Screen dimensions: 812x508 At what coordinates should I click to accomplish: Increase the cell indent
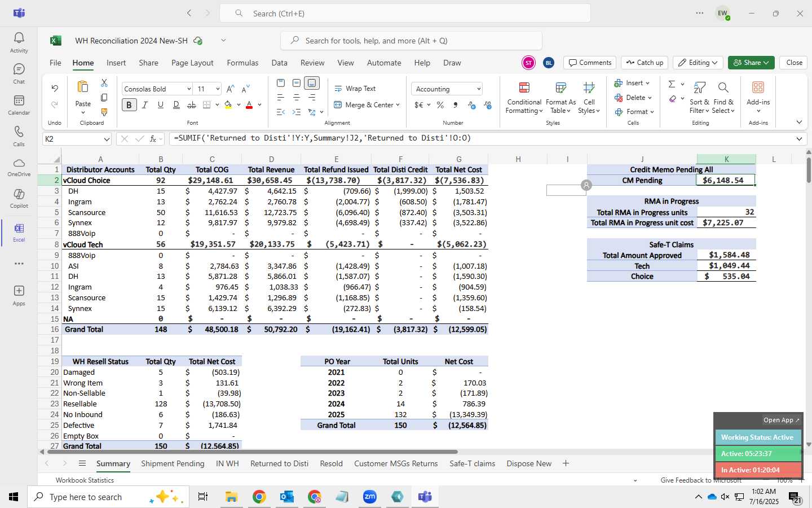[x=296, y=112]
